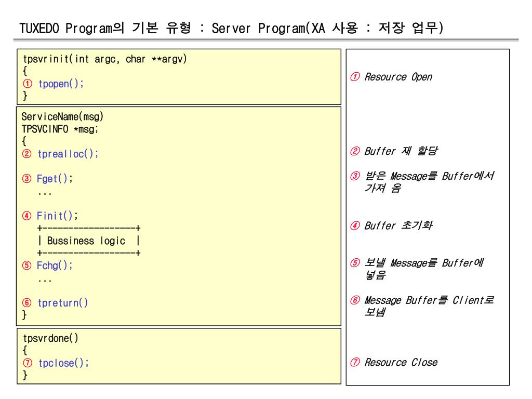Click '받은 Message를 Buffer에서' description

pyautogui.click(x=429, y=176)
